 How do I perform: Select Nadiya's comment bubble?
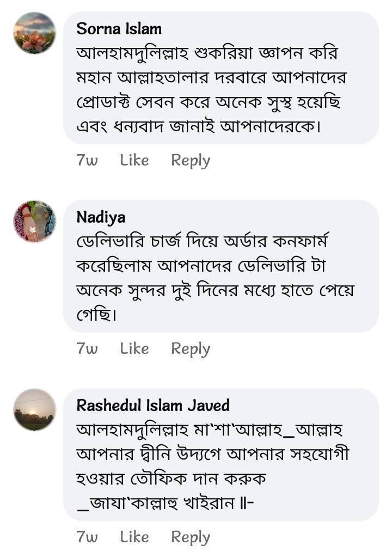(x=220, y=266)
